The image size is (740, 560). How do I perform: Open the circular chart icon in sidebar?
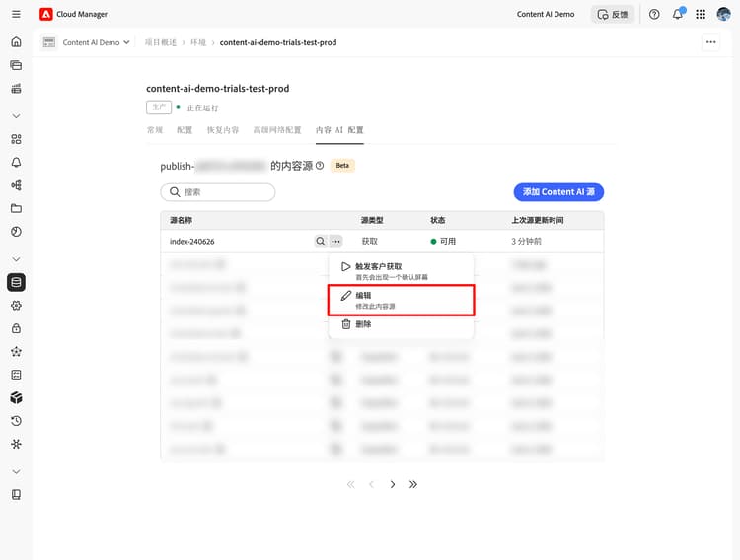pos(16,232)
